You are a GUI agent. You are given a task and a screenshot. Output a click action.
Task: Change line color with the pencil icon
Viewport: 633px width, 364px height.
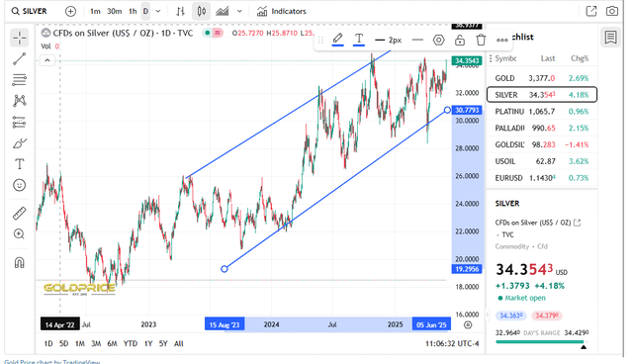coord(337,40)
